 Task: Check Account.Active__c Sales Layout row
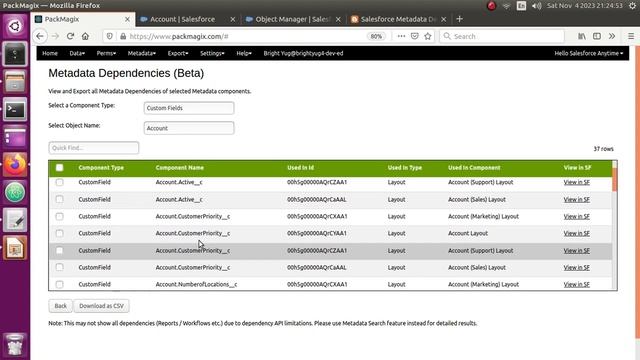point(60,199)
